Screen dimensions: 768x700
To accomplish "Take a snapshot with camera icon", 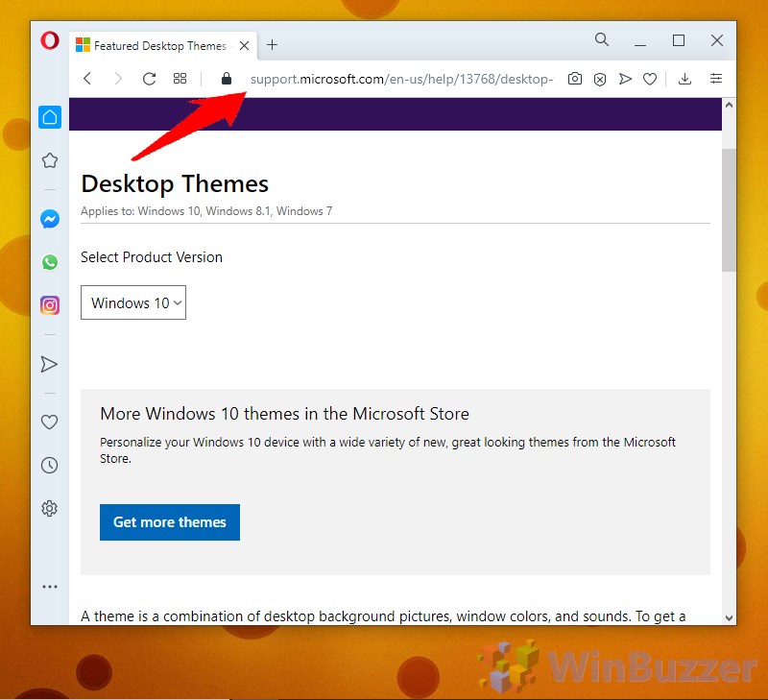I will tap(574, 79).
